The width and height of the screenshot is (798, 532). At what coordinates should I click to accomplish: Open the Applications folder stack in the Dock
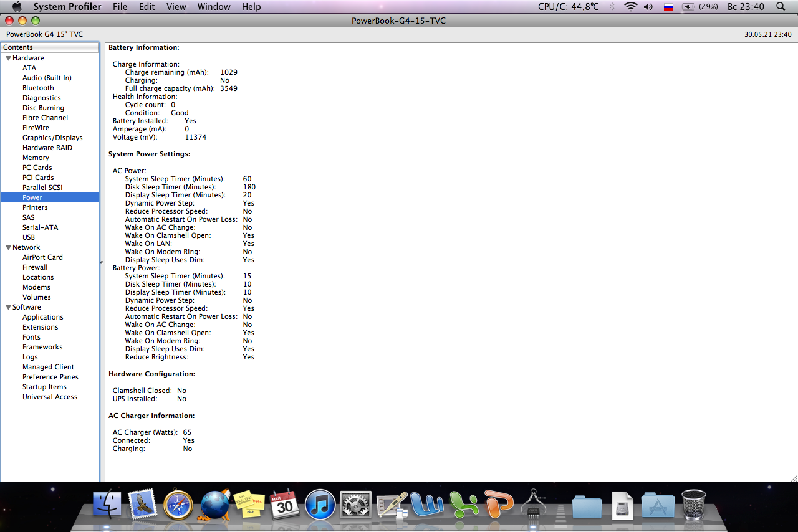pyautogui.click(x=658, y=505)
